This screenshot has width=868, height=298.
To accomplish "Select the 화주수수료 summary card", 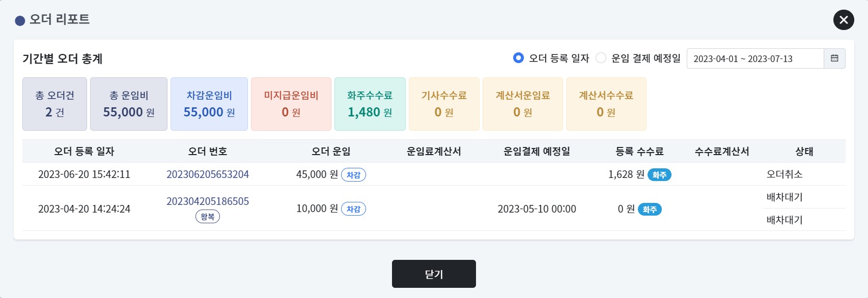I will (370, 104).
